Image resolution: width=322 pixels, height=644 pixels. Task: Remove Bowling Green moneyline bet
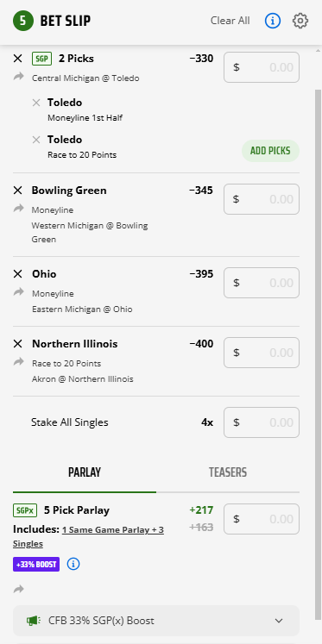tap(17, 191)
